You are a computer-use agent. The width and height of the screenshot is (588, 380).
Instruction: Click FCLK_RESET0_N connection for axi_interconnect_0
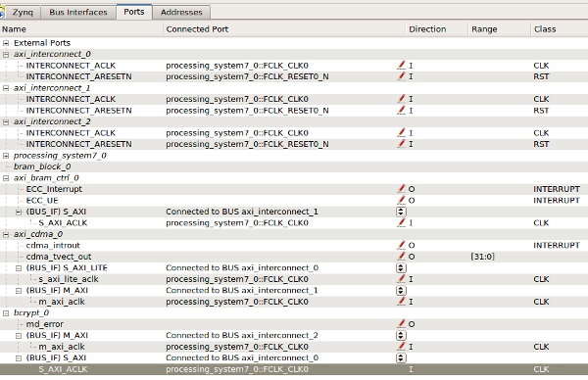[247, 76]
